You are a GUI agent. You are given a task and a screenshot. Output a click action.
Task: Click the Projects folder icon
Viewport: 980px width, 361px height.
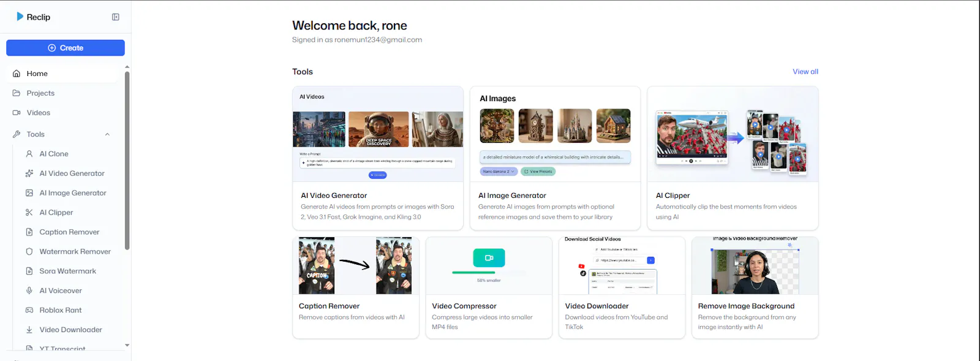(17, 93)
